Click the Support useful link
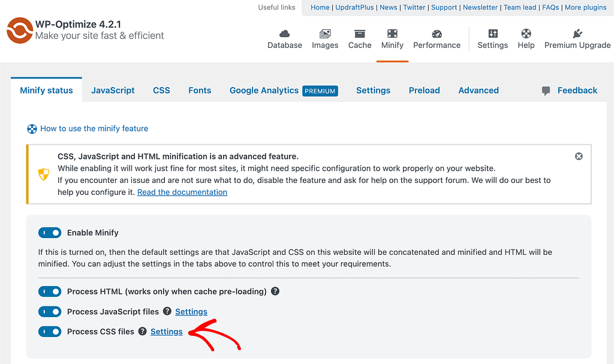The height and width of the screenshot is (364, 614). click(444, 7)
